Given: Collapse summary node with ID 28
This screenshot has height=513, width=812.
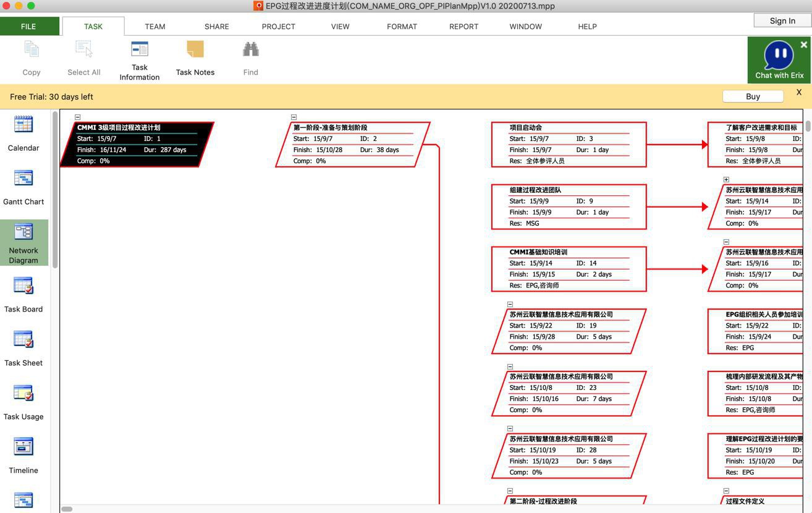Looking at the screenshot, I should [x=510, y=428].
